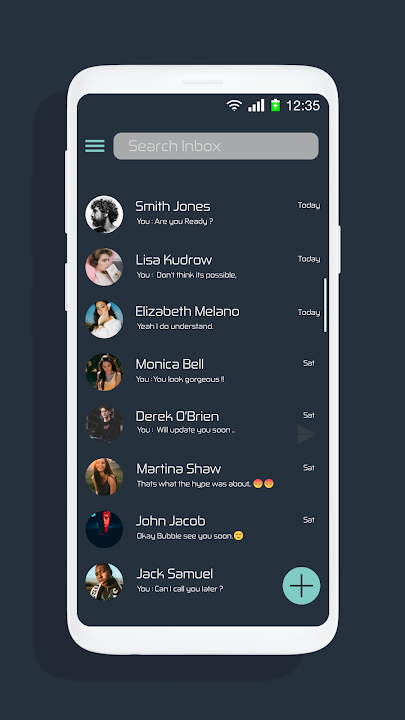This screenshot has width=405, height=720.
Task: Tap the Wi-Fi status icon
Action: 234,106
